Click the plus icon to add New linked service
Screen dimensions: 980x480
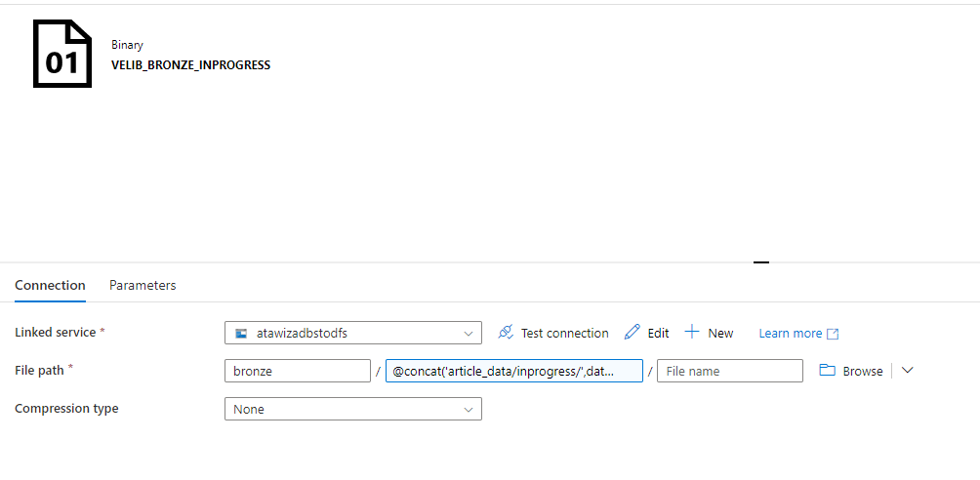click(x=692, y=333)
